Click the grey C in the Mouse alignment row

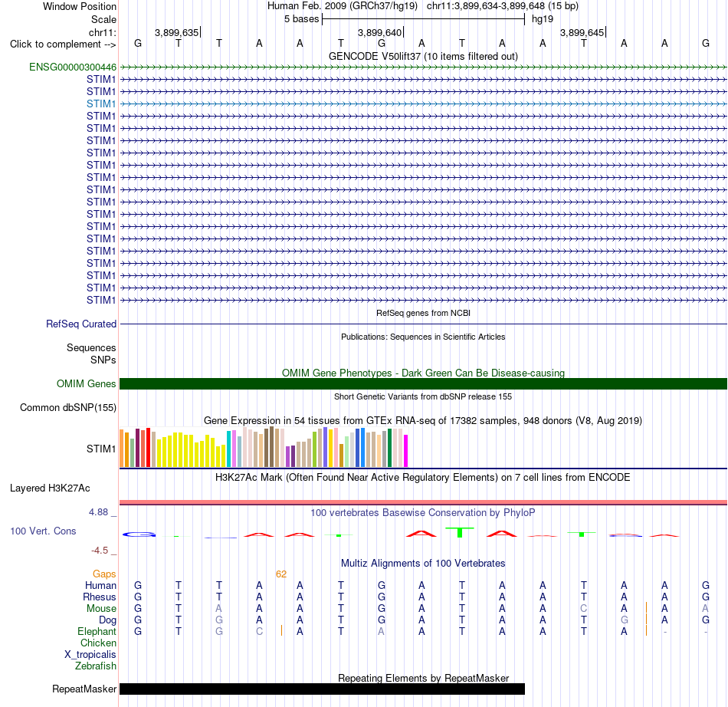pyautogui.click(x=584, y=609)
